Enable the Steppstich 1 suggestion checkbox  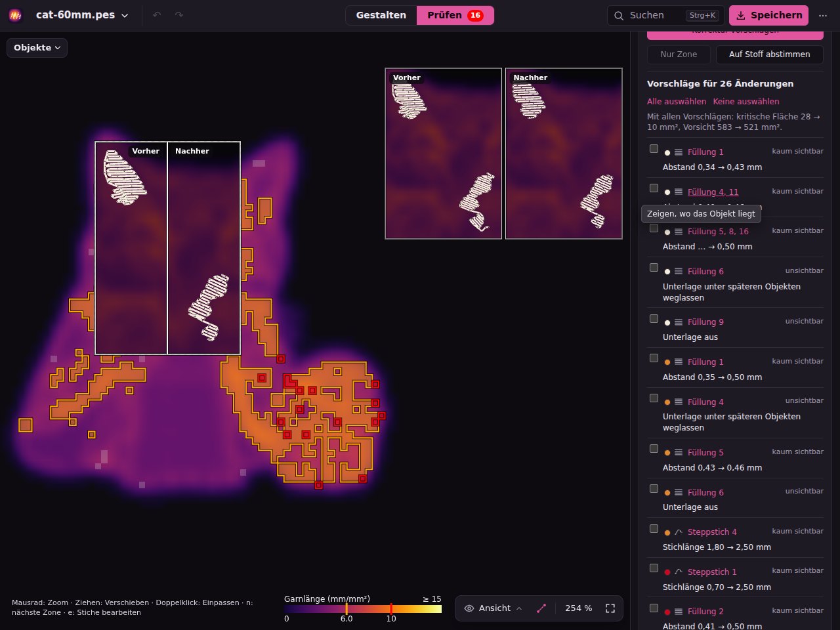pyautogui.click(x=654, y=568)
